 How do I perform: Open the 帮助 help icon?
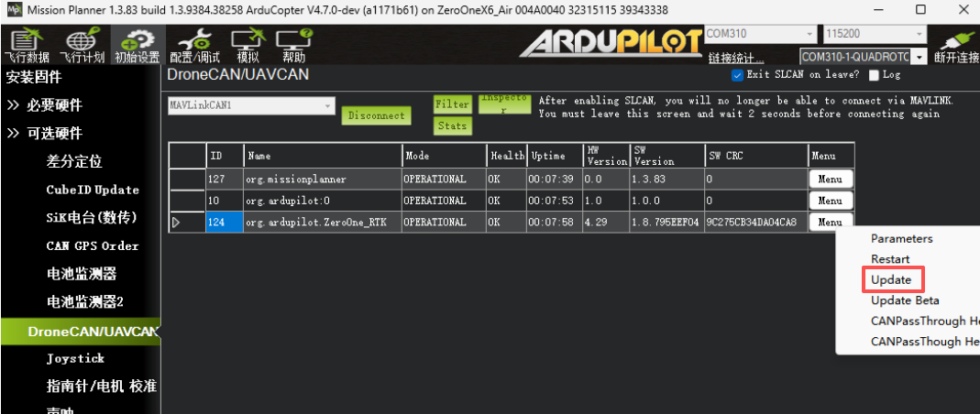tap(293, 46)
